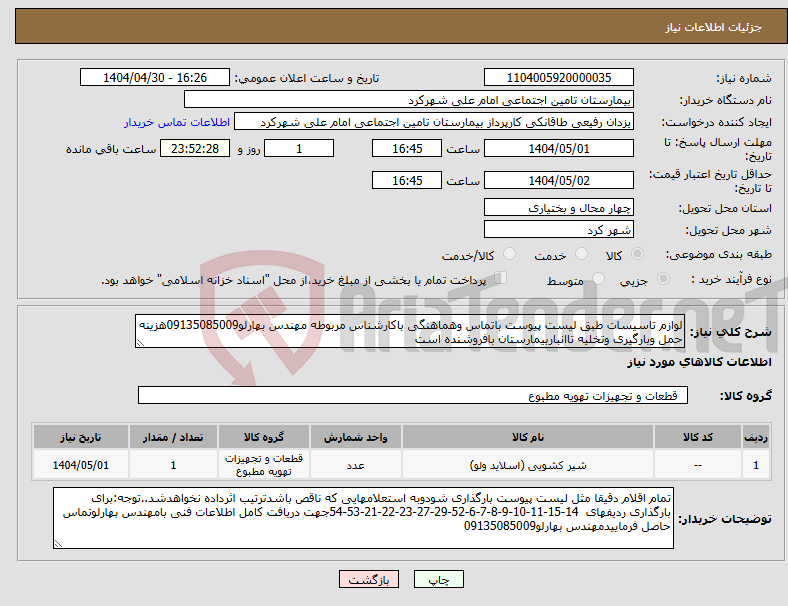Viewport: 788px width, 606px height.
Task: Click the تاریخ نیاز column header
Action: pos(81,437)
